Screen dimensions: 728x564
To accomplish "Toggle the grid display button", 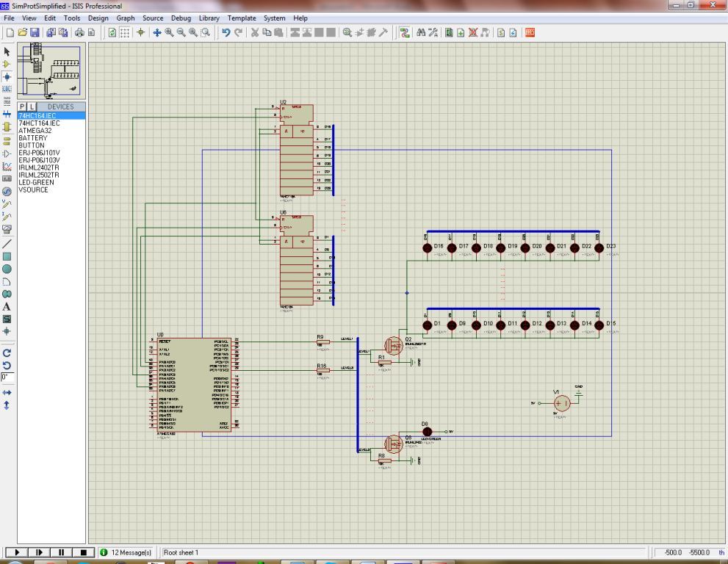I will [x=125, y=32].
